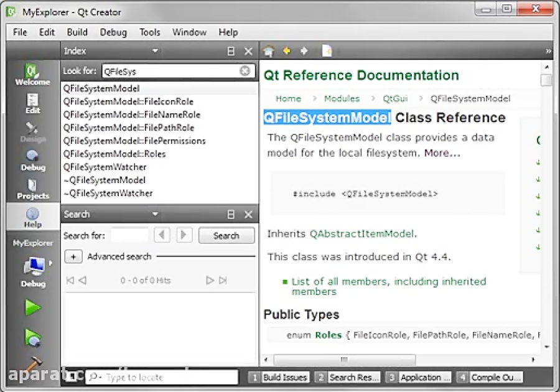
Task: Go to help Home page icon
Action: (269, 51)
